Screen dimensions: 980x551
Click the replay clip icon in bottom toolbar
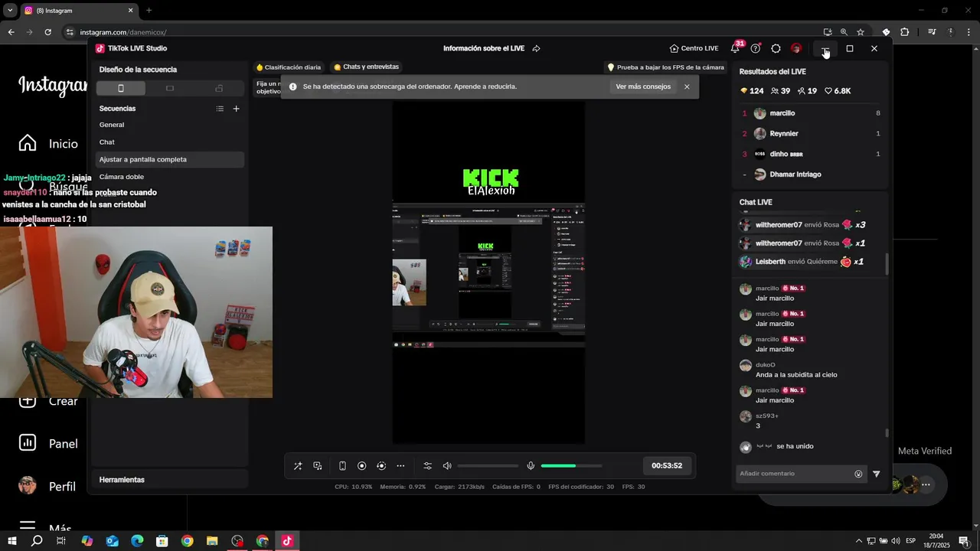point(381,466)
